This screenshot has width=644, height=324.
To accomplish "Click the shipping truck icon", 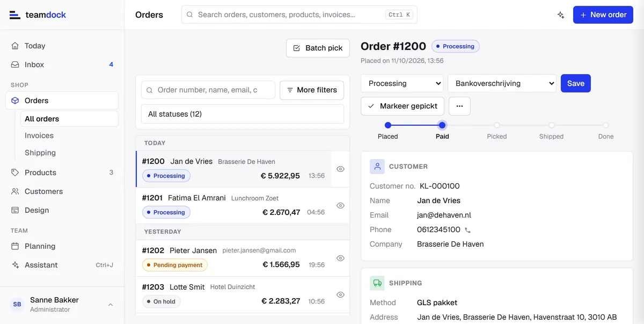I will (377, 283).
